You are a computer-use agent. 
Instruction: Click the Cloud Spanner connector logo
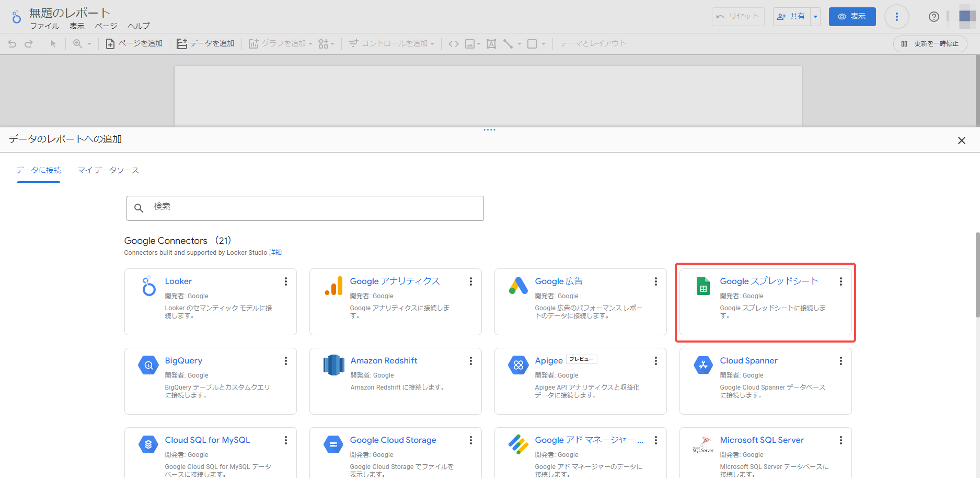click(704, 365)
